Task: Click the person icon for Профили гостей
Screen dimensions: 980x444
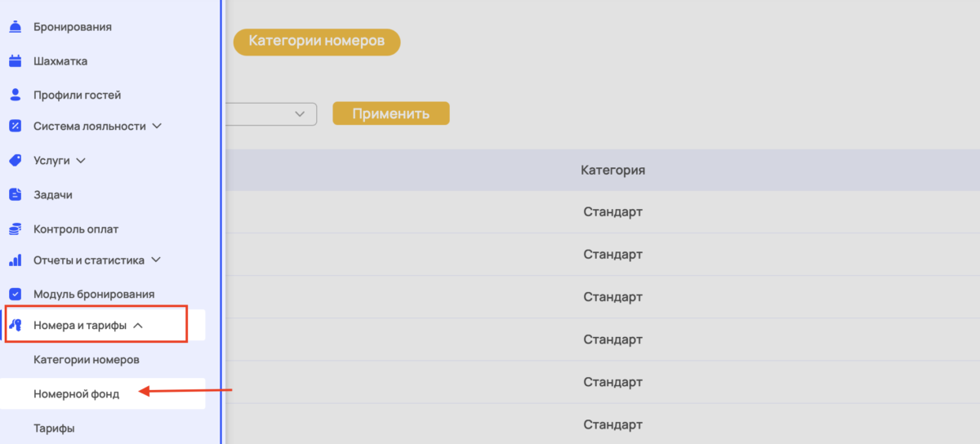Action: [x=15, y=95]
